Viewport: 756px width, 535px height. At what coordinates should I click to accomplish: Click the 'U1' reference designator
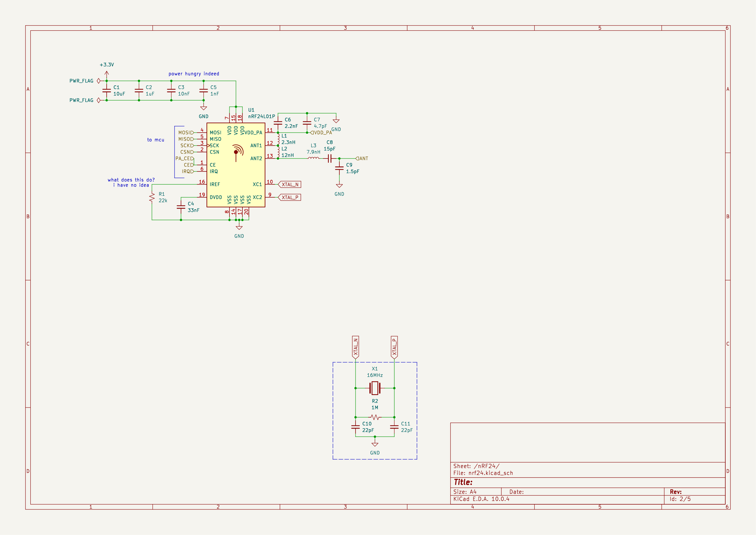[251, 110]
